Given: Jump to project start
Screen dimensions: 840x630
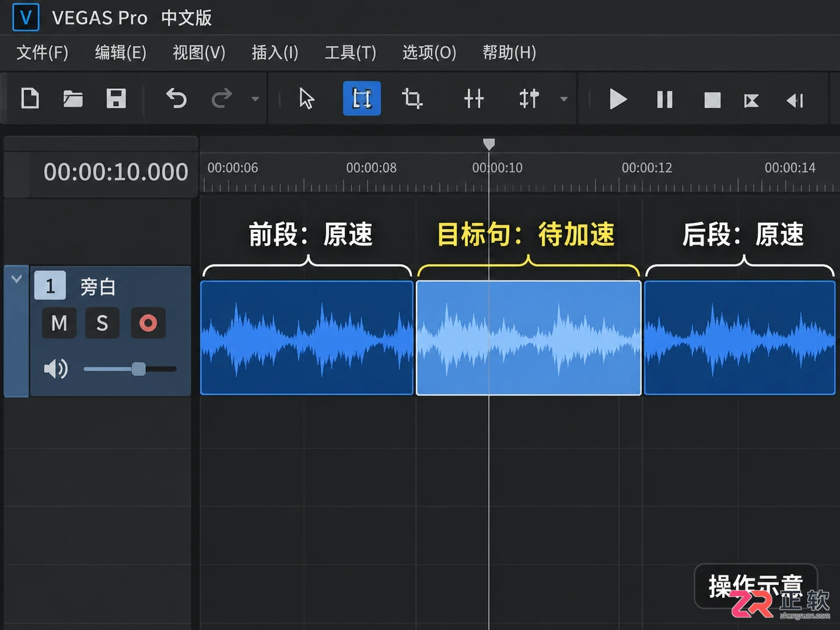Looking at the screenshot, I should 751,100.
